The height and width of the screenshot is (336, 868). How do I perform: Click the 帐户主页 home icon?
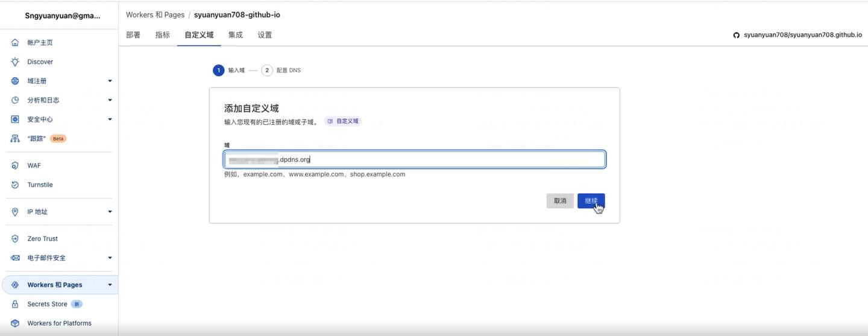(x=15, y=43)
